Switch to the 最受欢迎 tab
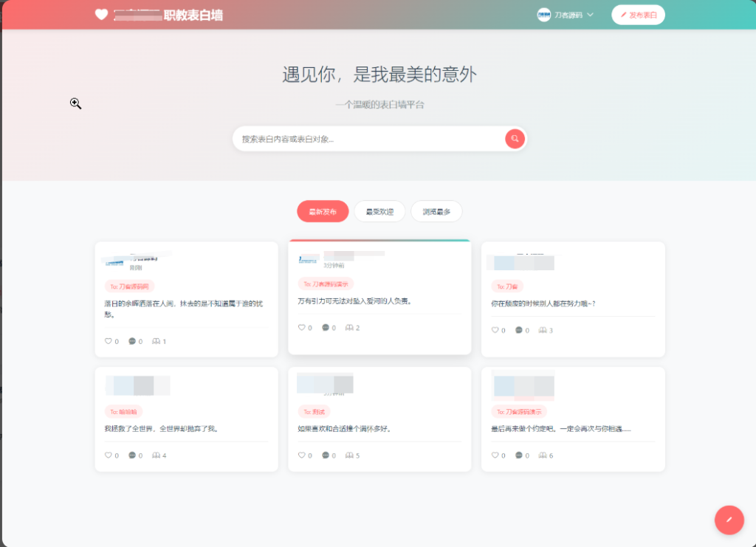The image size is (756, 547). (x=379, y=210)
